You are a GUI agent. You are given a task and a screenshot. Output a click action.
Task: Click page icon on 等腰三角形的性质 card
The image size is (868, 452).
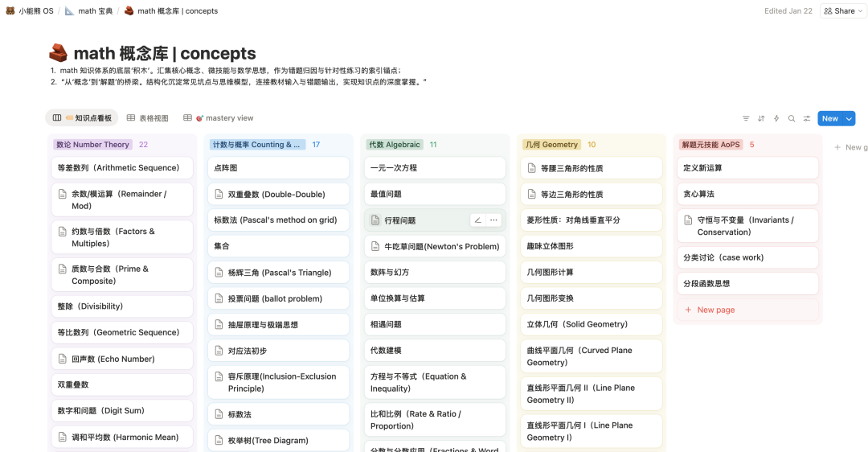531,168
